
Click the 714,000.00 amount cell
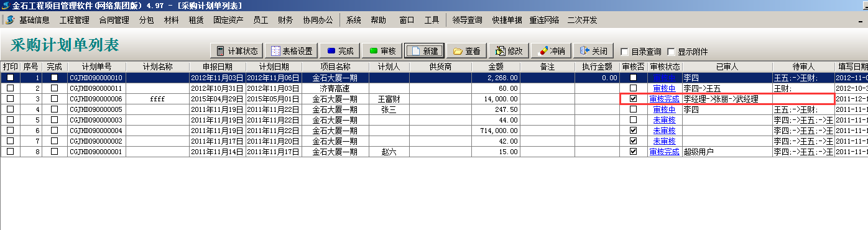tap(496, 131)
